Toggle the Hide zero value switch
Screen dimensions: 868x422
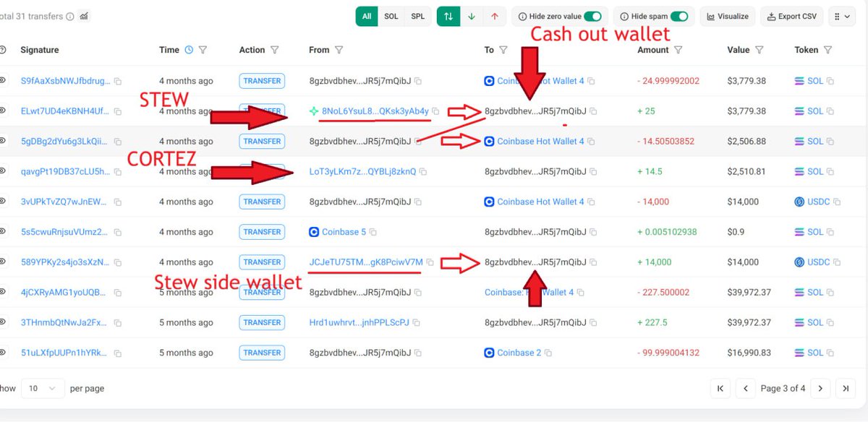pos(592,17)
